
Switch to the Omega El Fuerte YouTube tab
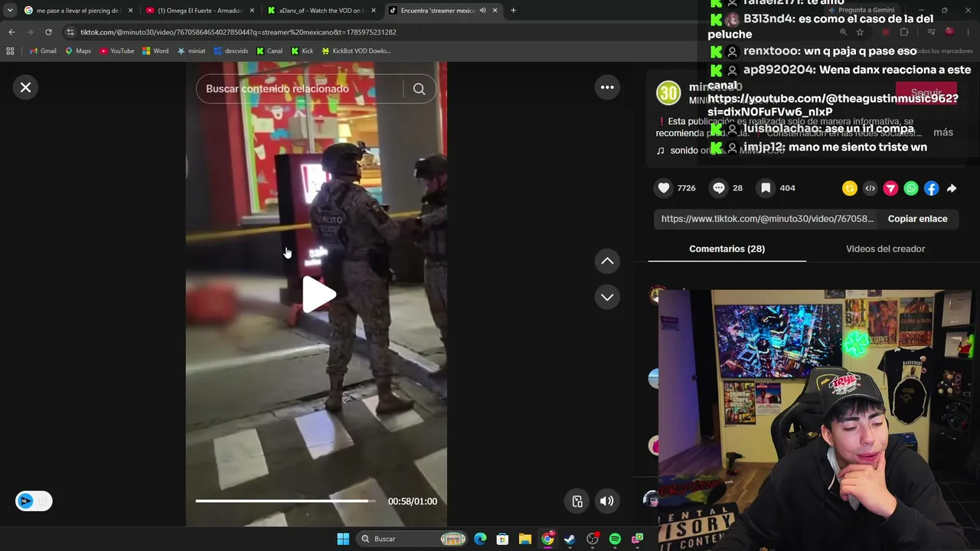pos(199,11)
